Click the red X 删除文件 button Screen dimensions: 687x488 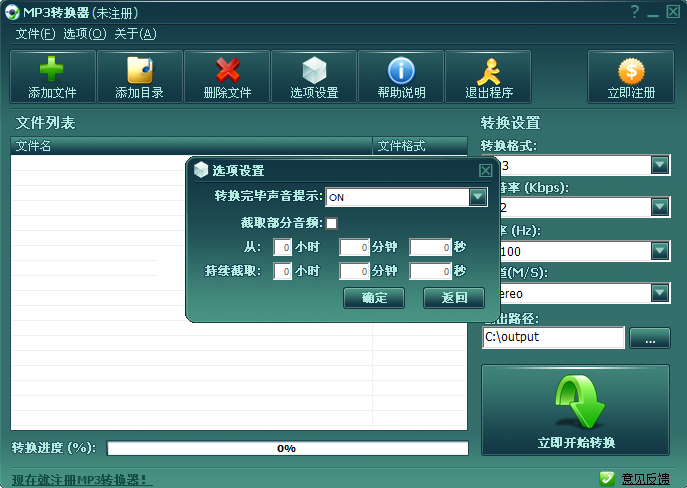coord(227,77)
